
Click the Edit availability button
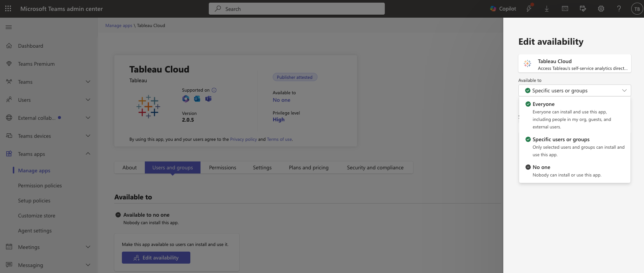[x=156, y=258]
